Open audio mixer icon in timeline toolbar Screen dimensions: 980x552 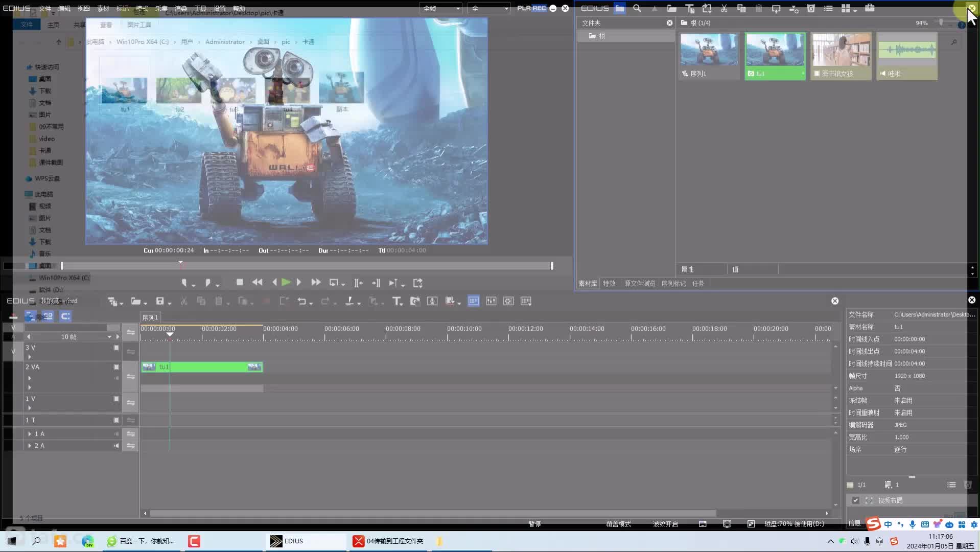coord(491,301)
